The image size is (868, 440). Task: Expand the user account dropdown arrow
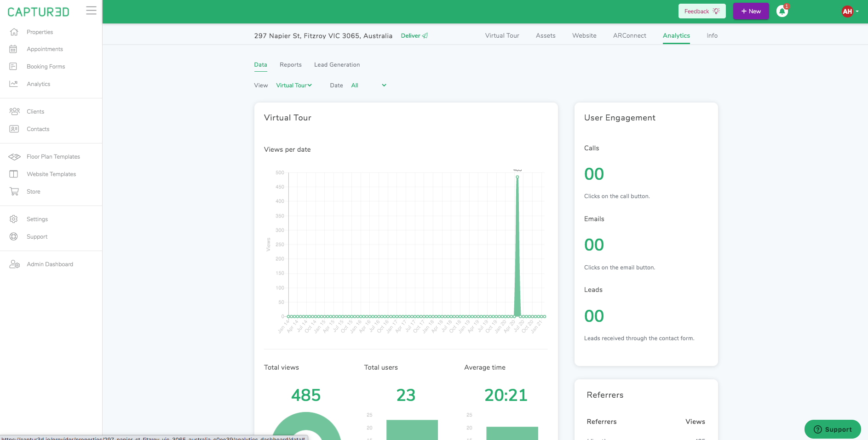(x=857, y=11)
